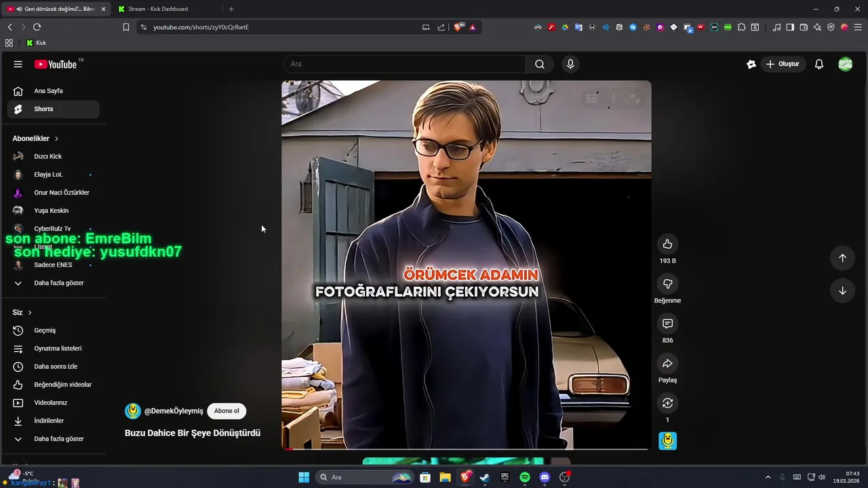
Task: Open a new browser tab
Action: [x=231, y=9]
